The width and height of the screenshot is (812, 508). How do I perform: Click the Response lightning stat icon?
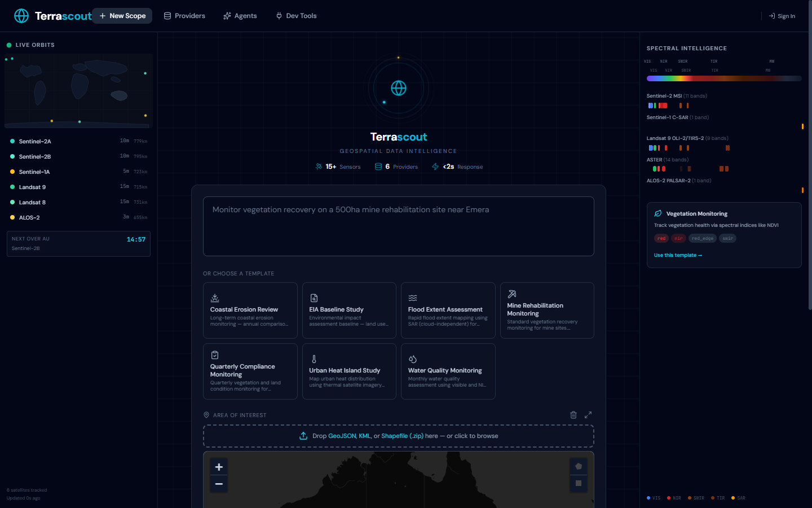(x=435, y=167)
